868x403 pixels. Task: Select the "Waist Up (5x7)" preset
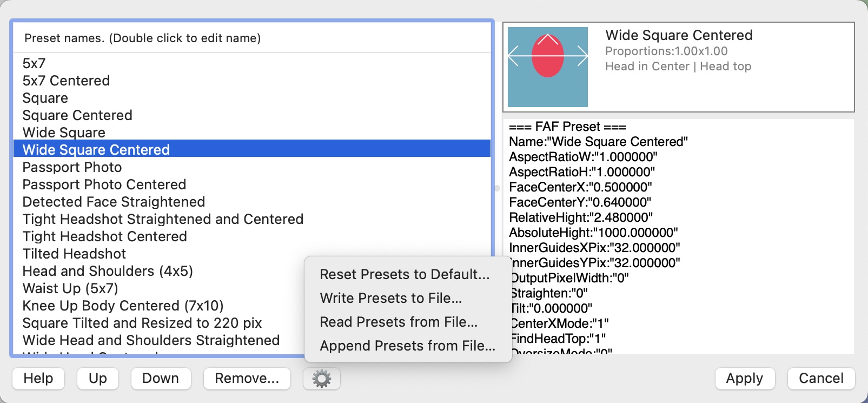(70, 288)
